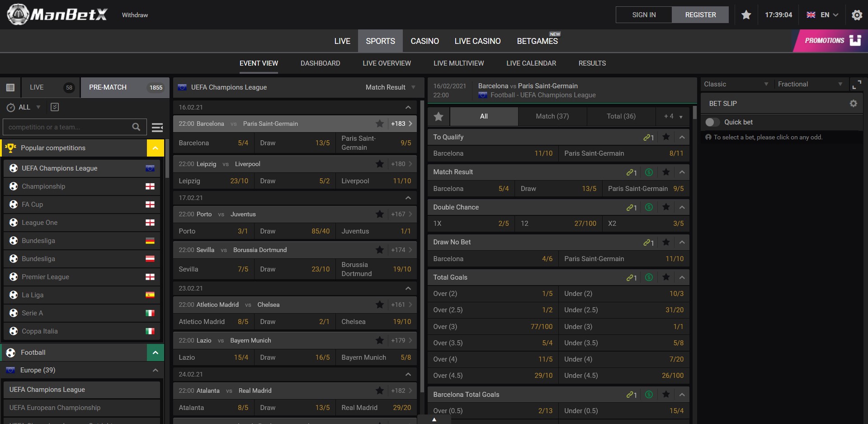
Task: Open favorites star tab in market filter
Action: tap(439, 117)
